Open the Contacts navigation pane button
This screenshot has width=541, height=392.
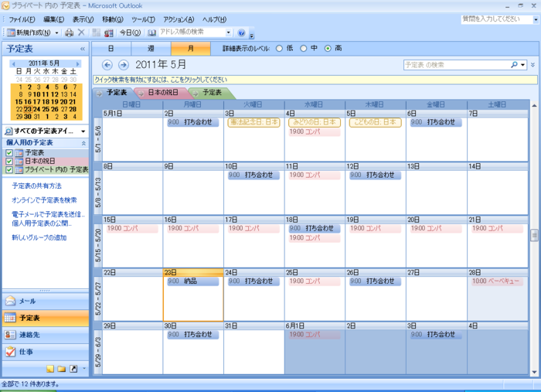(45, 335)
